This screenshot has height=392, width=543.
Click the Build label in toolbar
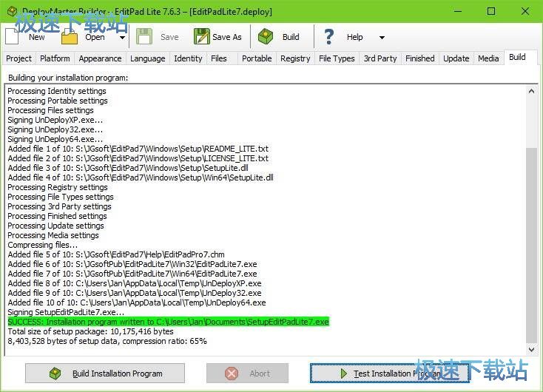pos(291,37)
